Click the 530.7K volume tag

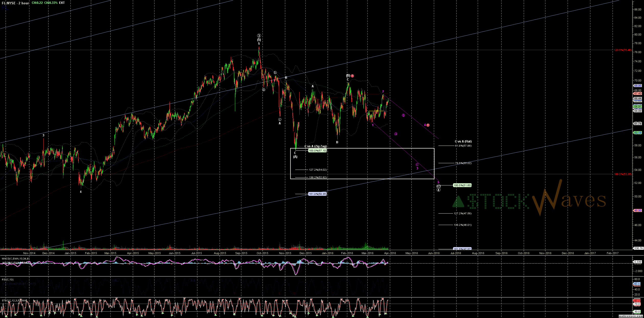tap(638, 248)
